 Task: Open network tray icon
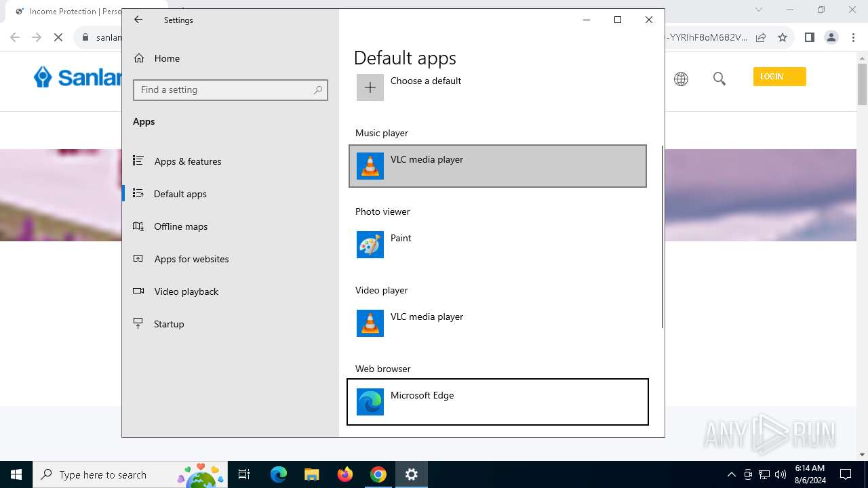pos(764,474)
